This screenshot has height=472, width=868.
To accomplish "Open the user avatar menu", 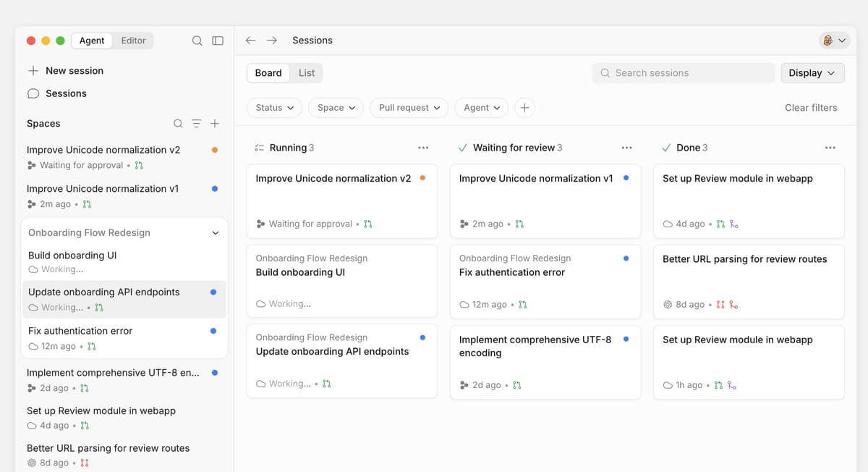I will pos(833,41).
